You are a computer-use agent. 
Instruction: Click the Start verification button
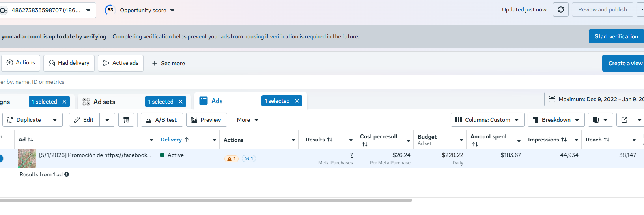[x=616, y=36]
